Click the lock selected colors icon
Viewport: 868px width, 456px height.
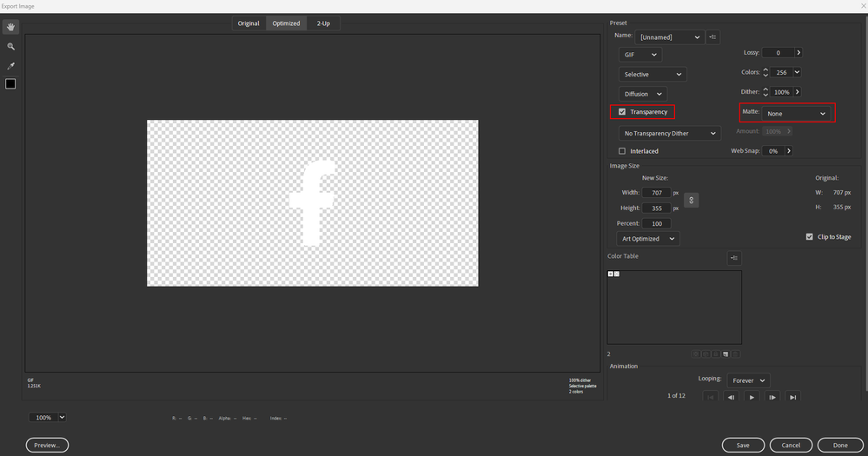716,354
